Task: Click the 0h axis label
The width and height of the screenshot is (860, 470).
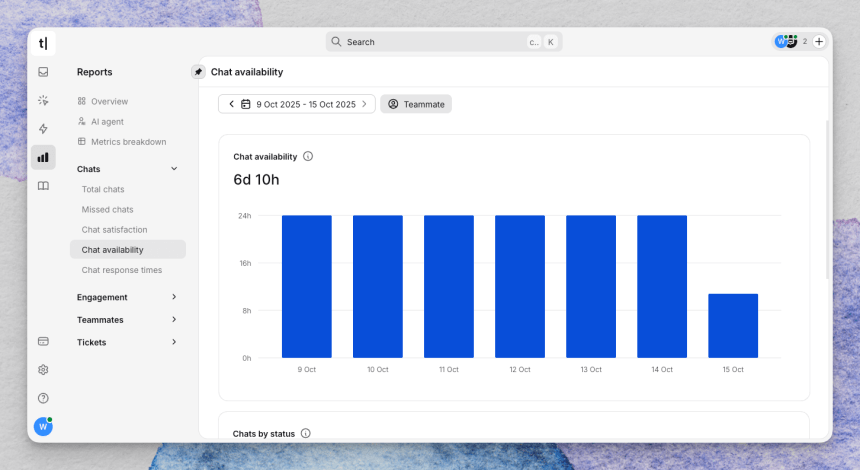Action: click(x=247, y=358)
